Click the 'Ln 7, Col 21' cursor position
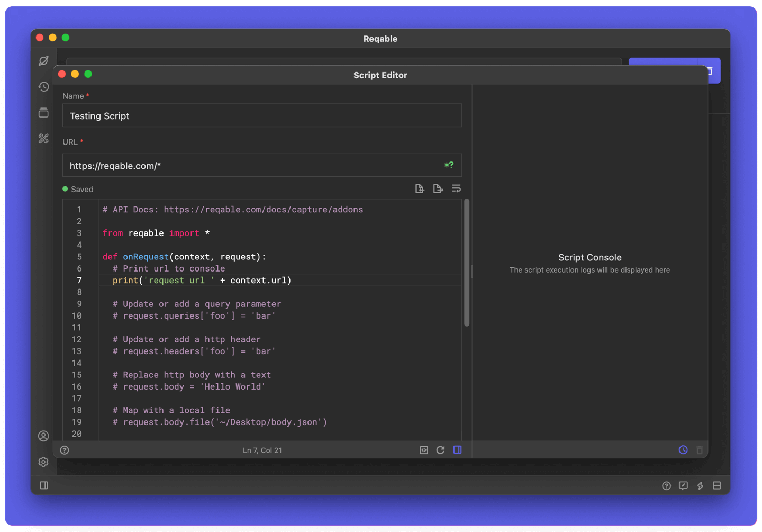762x532 pixels. coord(262,450)
